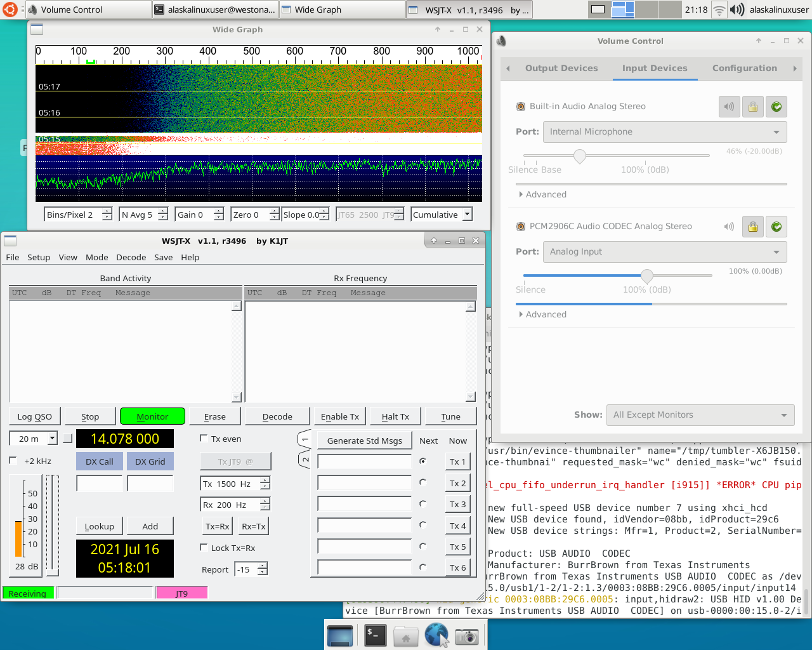Check the Lock Tx=Rx option
The width and height of the screenshot is (812, 650).
204,547
